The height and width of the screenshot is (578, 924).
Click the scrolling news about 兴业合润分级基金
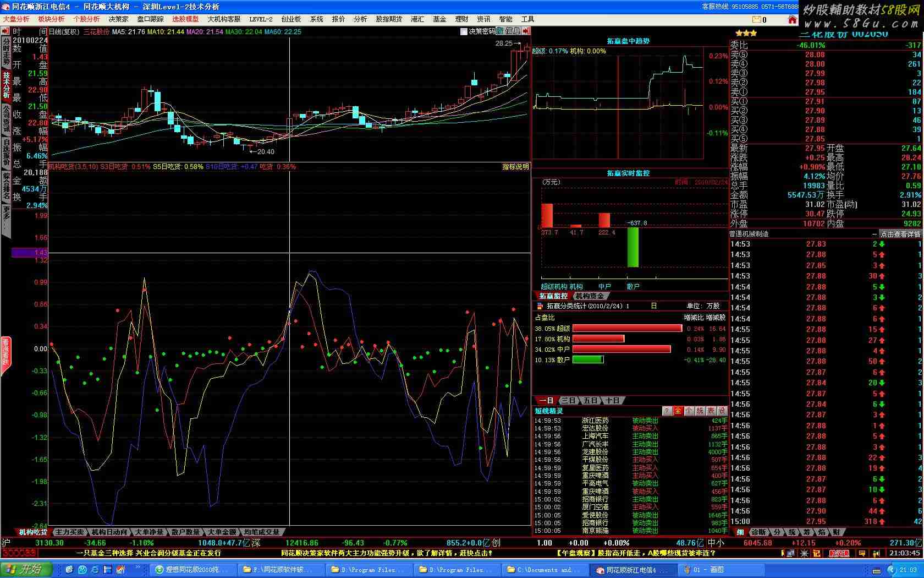(148, 553)
